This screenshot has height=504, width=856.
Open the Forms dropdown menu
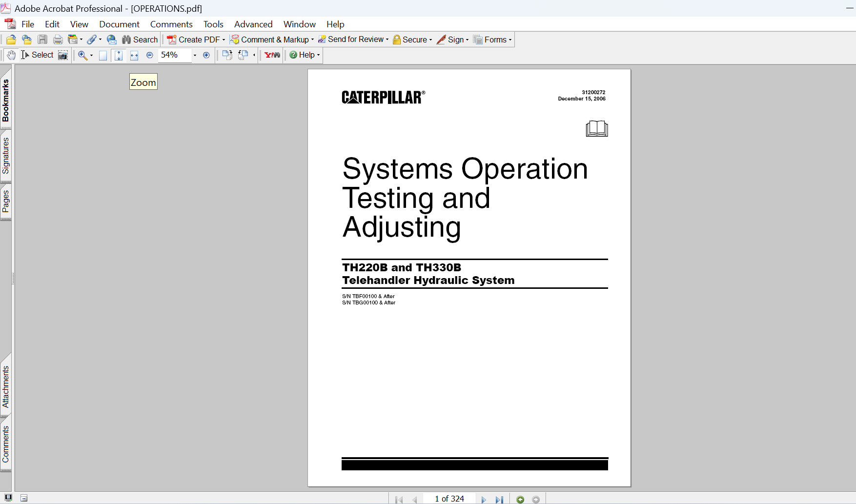coord(493,40)
